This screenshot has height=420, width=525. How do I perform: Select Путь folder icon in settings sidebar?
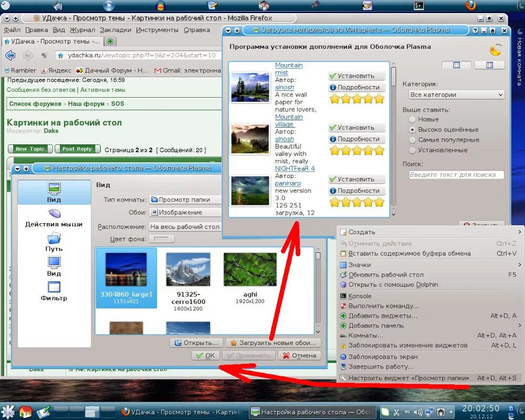(54, 242)
